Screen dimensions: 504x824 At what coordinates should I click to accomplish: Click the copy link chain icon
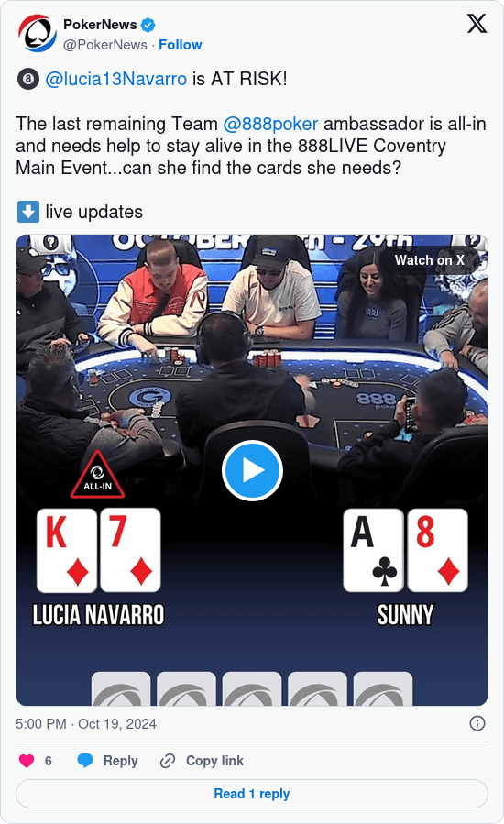[x=167, y=761]
